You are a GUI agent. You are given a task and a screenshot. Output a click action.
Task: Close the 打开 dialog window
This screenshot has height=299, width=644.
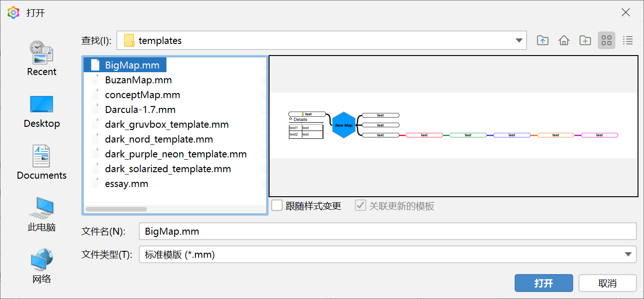626,12
